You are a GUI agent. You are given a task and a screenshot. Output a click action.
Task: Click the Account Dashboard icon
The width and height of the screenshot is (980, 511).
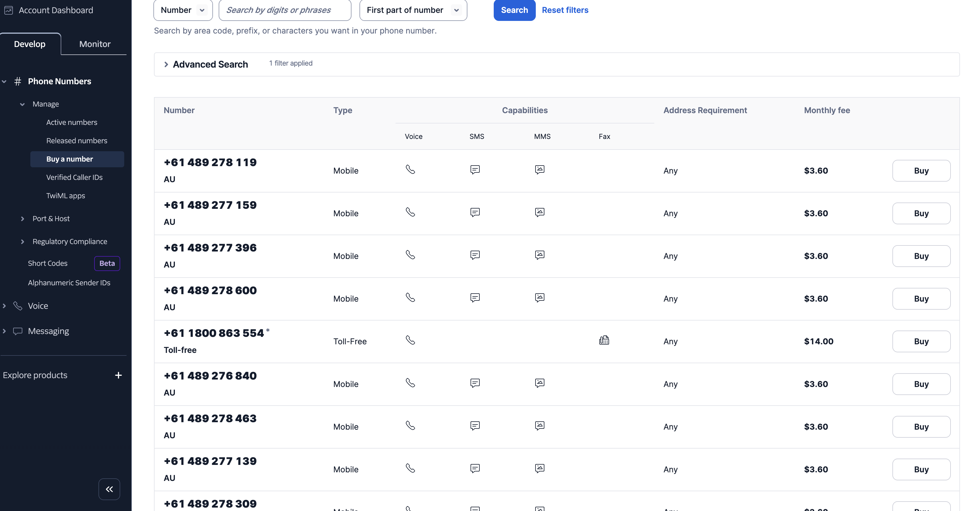tap(8, 10)
